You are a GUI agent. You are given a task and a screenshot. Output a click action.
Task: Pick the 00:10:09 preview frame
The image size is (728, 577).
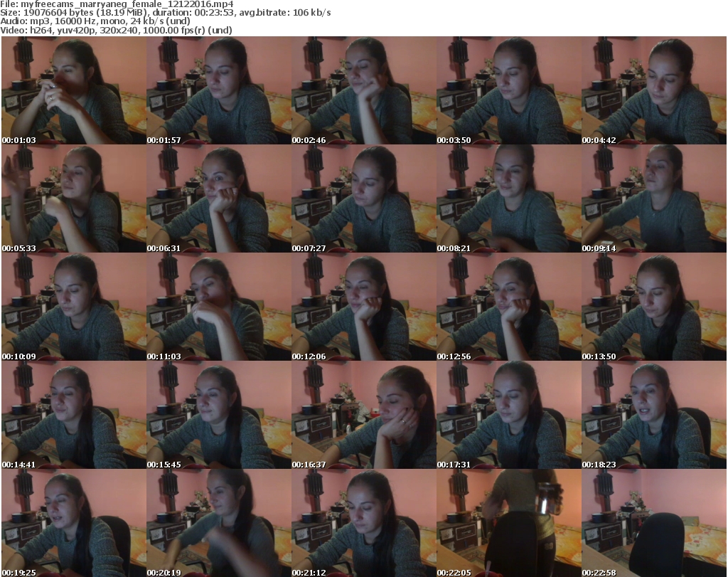(74, 307)
